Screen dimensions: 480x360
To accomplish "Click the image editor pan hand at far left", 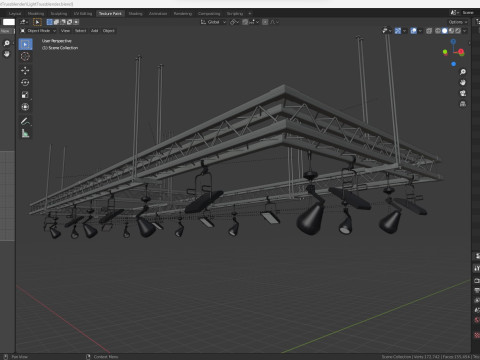I will click(7, 54).
